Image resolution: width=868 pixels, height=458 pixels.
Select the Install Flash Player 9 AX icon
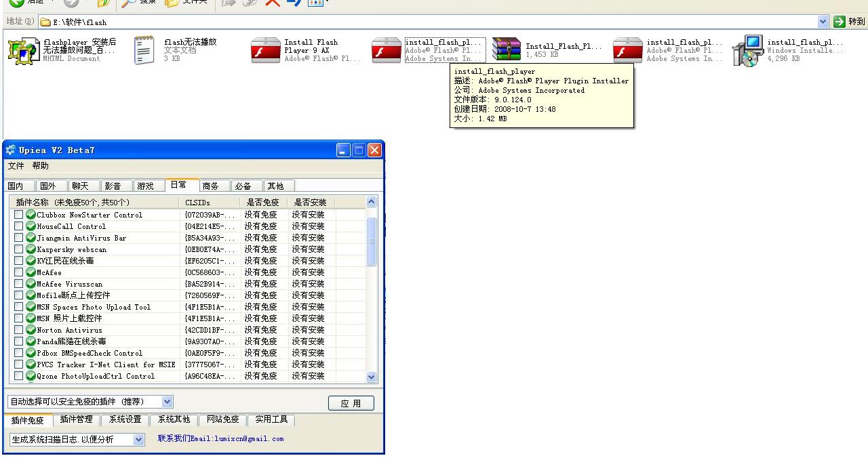266,51
